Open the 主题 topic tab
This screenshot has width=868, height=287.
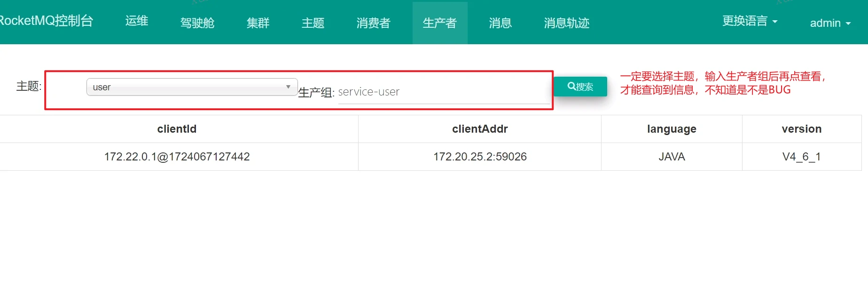[313, 23]
